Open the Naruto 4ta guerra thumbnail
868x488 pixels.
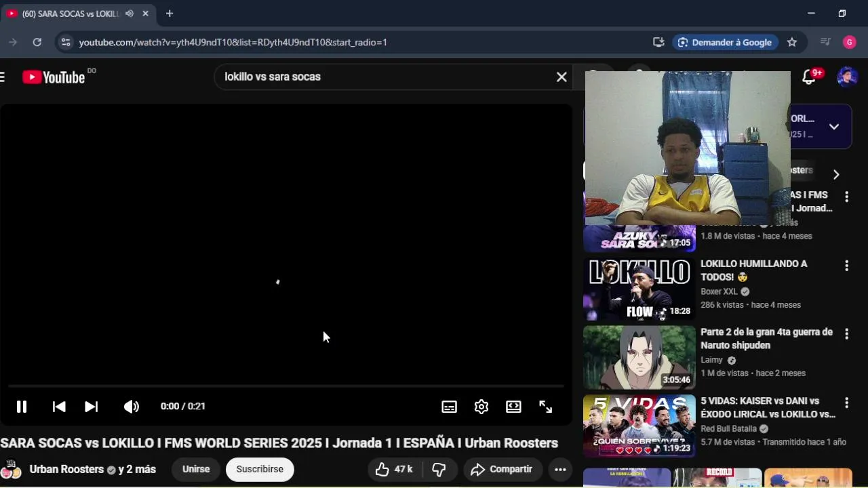pos(639,358)
